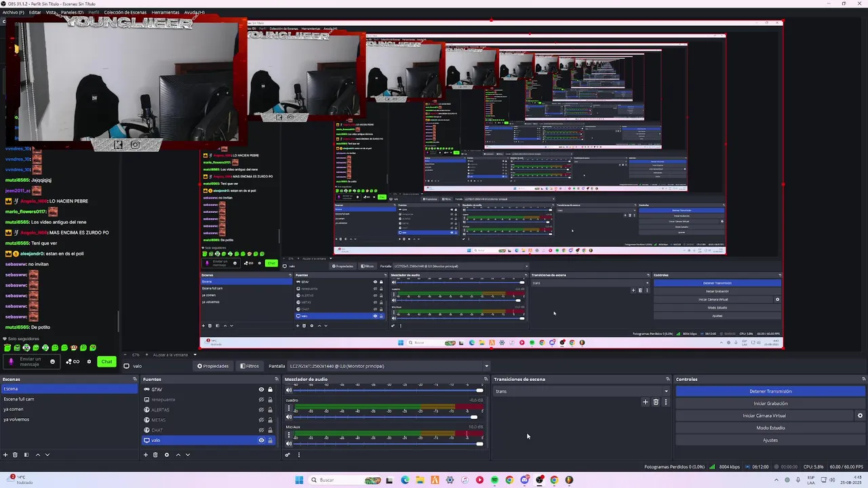
Task: Open virtual camera settings gear
Action: click(860, 415)
